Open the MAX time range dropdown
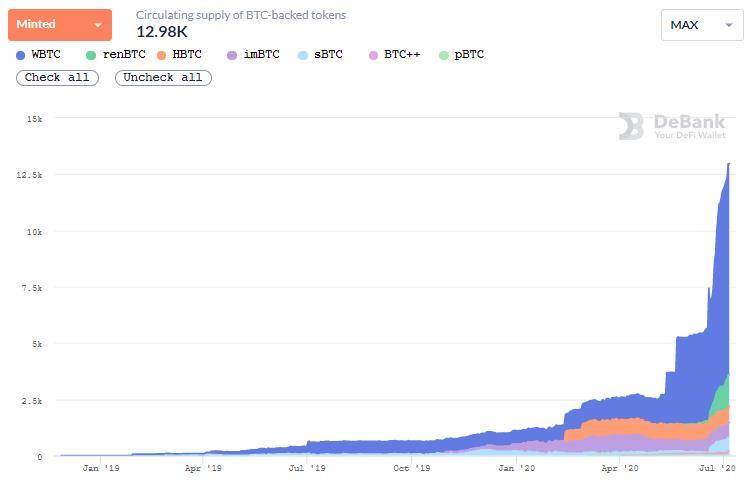Viewport: 749px width, 485px height. tap(702, 25)
